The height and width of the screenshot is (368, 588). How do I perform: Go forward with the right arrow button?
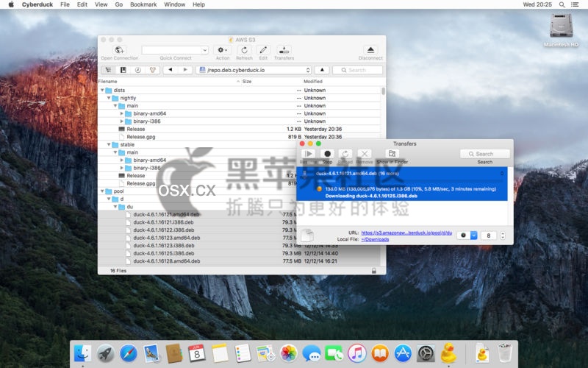pyautogui.click(x=185, y=70)
